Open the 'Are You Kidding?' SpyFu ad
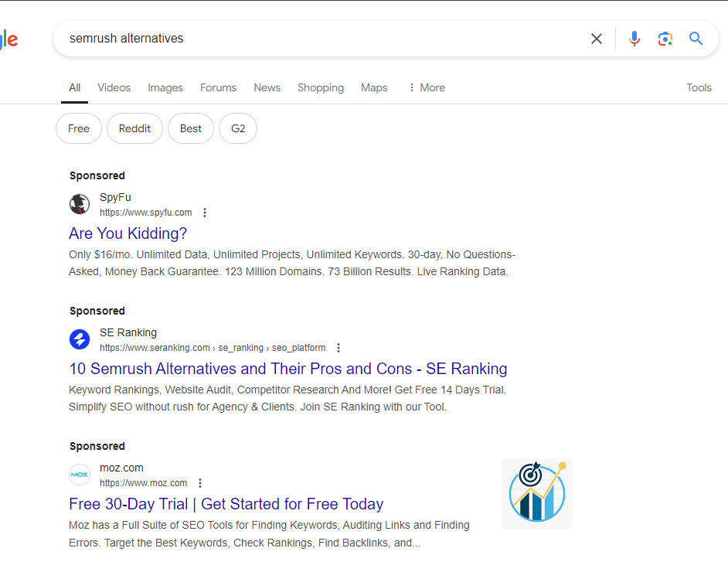This screenshot has height=572, width=728. (128, 233)
